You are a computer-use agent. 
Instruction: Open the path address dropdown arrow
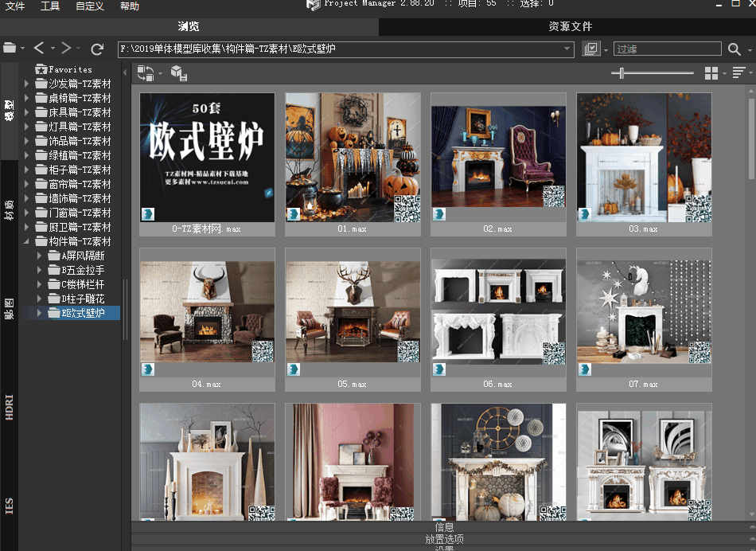(567, 49)
